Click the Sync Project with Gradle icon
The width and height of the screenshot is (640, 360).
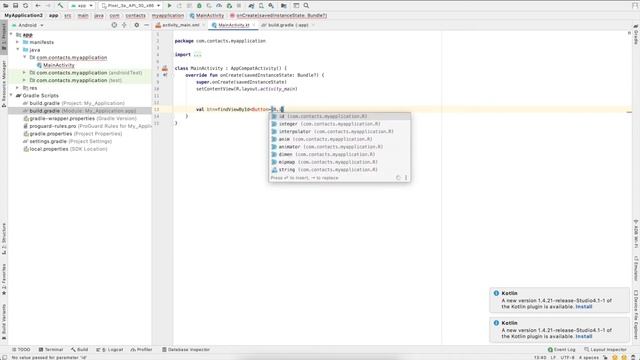click(x=251, y=6)
